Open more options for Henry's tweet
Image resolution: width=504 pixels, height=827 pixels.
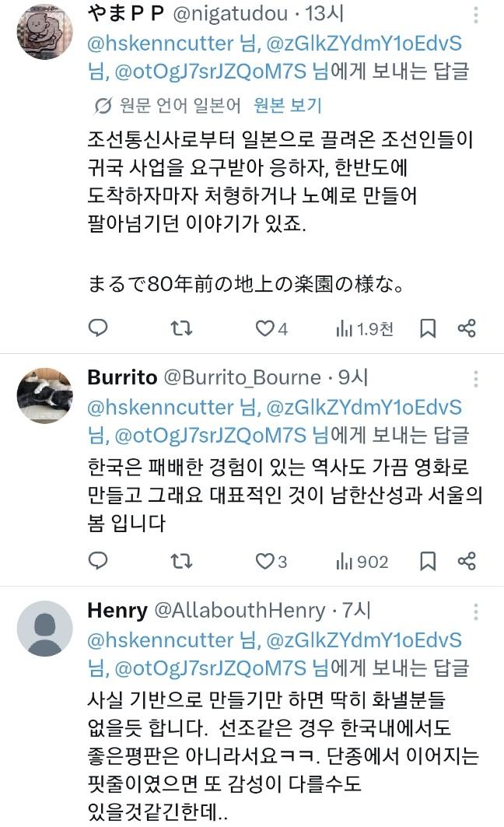(x=475, y=611)
